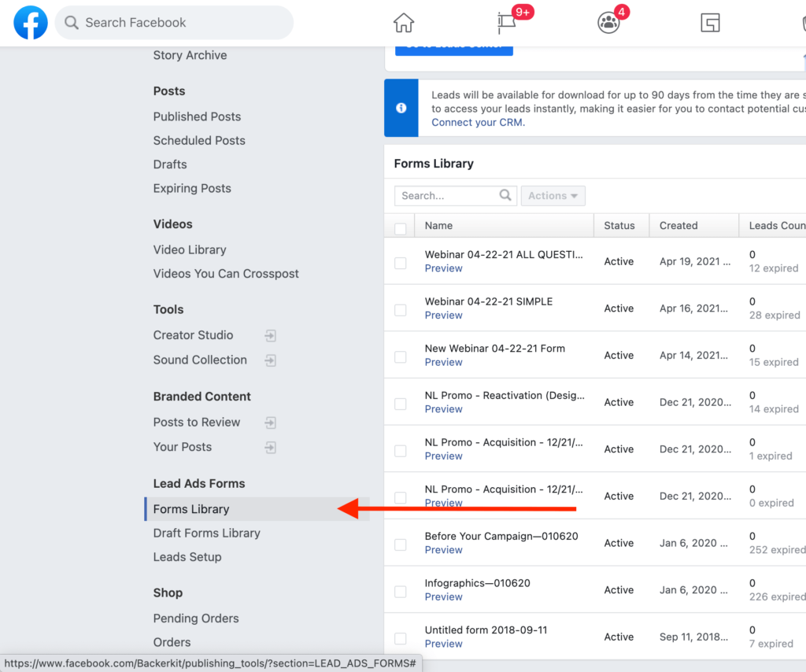Check the Infographics—010620 row checkbox

401,591
